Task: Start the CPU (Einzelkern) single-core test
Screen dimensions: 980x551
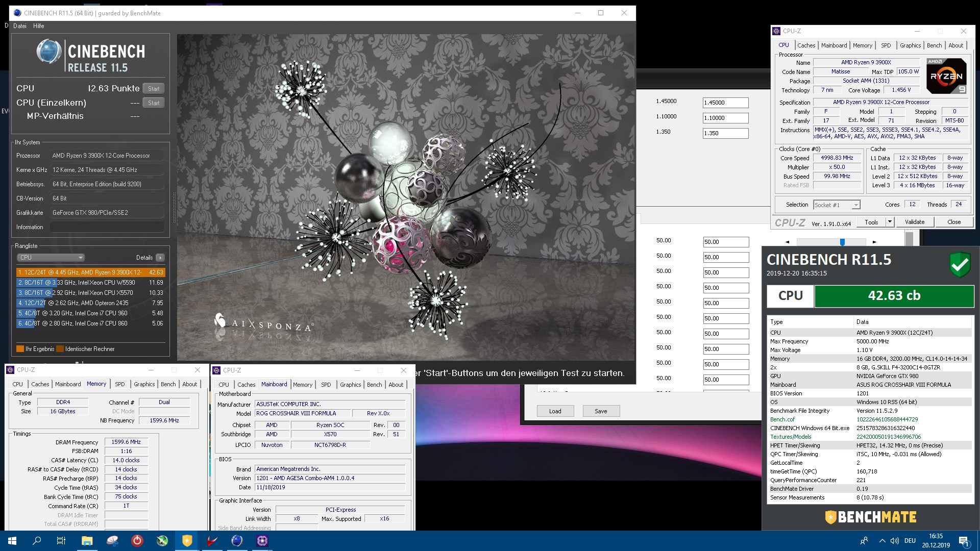Action: [x=154, y=103]
